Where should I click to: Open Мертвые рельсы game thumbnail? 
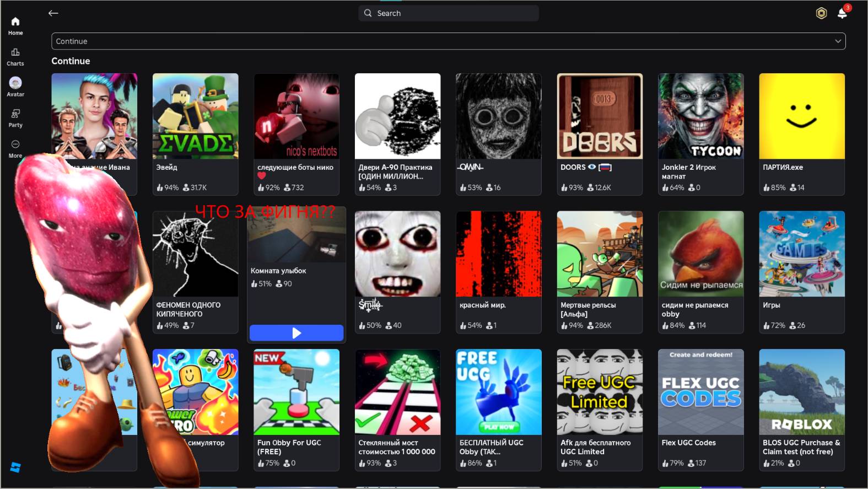click(x=600, y=254)
